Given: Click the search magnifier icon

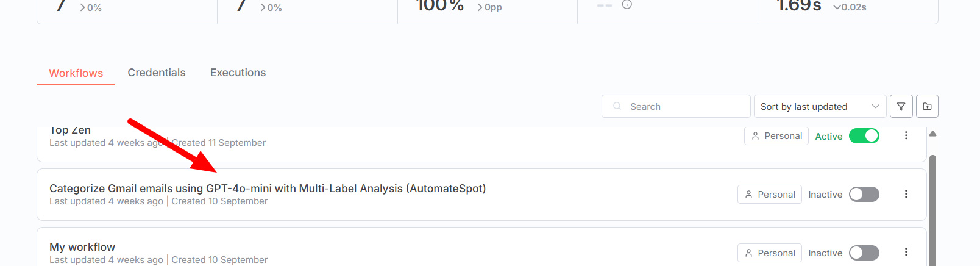Looking at the screenshot, I should point(617,106).
